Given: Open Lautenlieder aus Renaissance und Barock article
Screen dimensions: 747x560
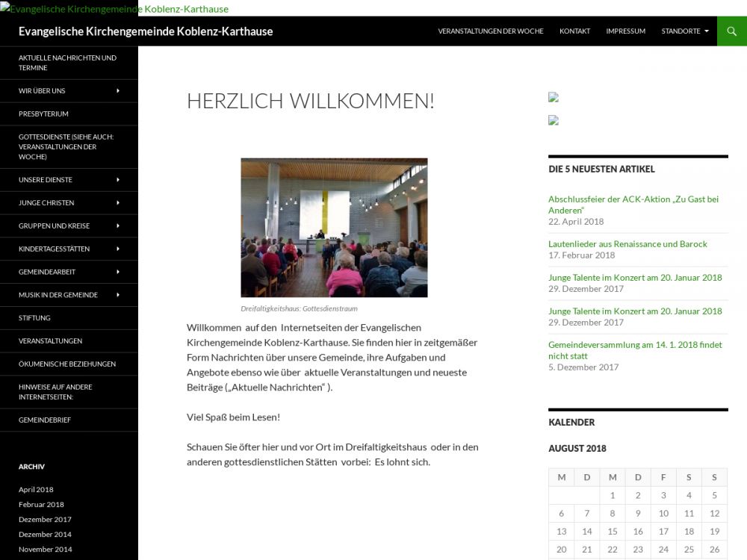Looking at the screenshot, I should [x=627, y=244].
